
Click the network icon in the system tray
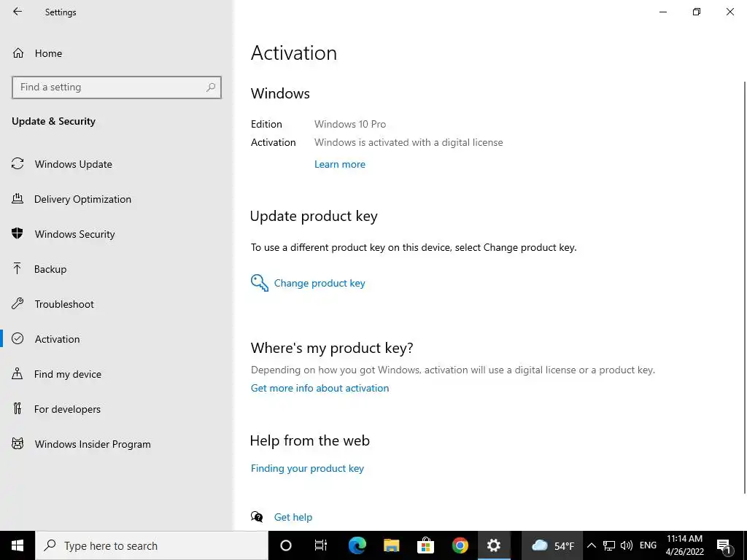coord(609,545)
